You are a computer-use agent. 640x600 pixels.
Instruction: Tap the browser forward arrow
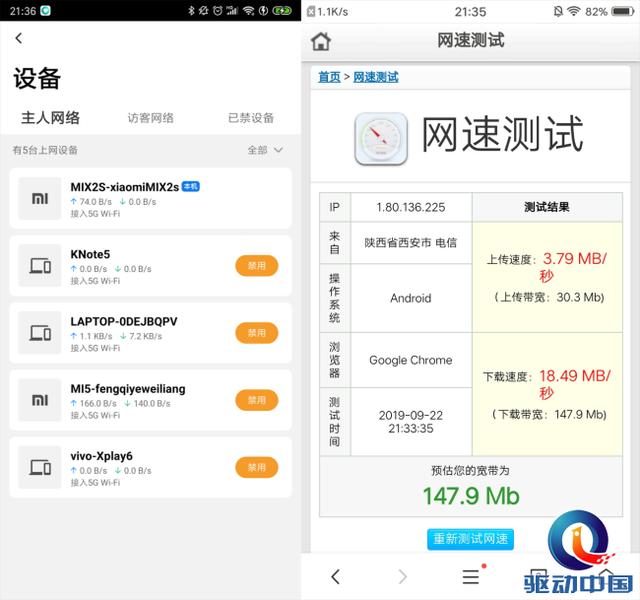(403, 577)
